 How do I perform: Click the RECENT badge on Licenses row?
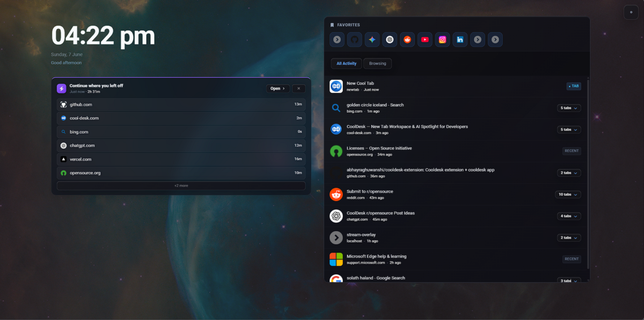point(572,151)
